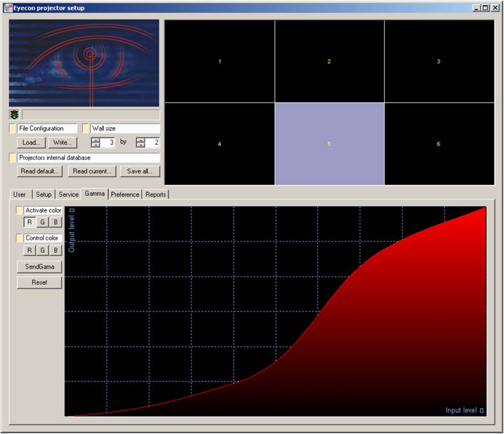Click the Projectors internal database yellow marker

(x=12, y=158)
